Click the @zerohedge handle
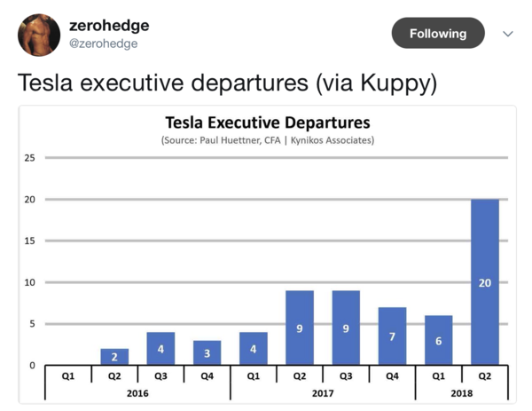 pos(104,43)
